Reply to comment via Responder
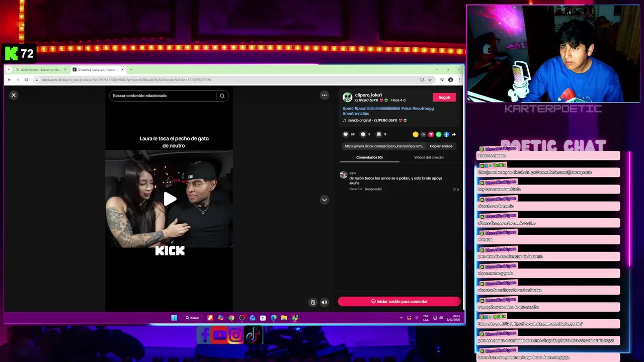644x362 pixels. click(x=373, y=189)
